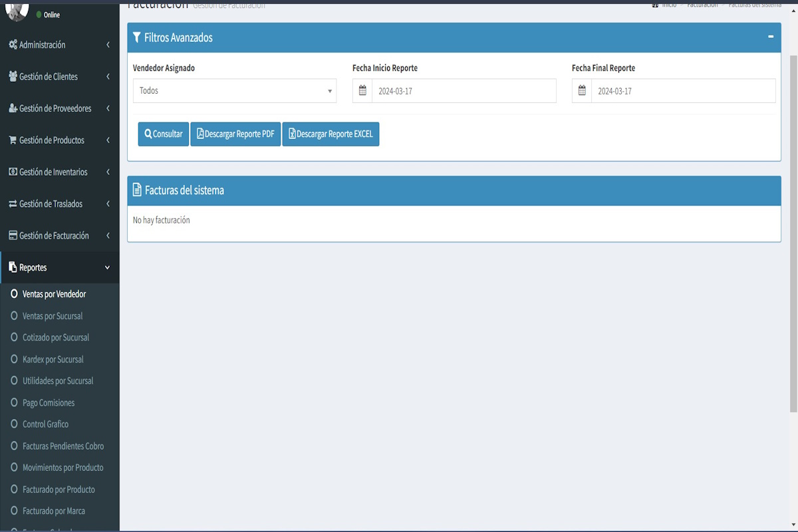Click the Fecha Final Reporte date field
The height and width of the screenshot is (532, 798).
tap(683, 91)
